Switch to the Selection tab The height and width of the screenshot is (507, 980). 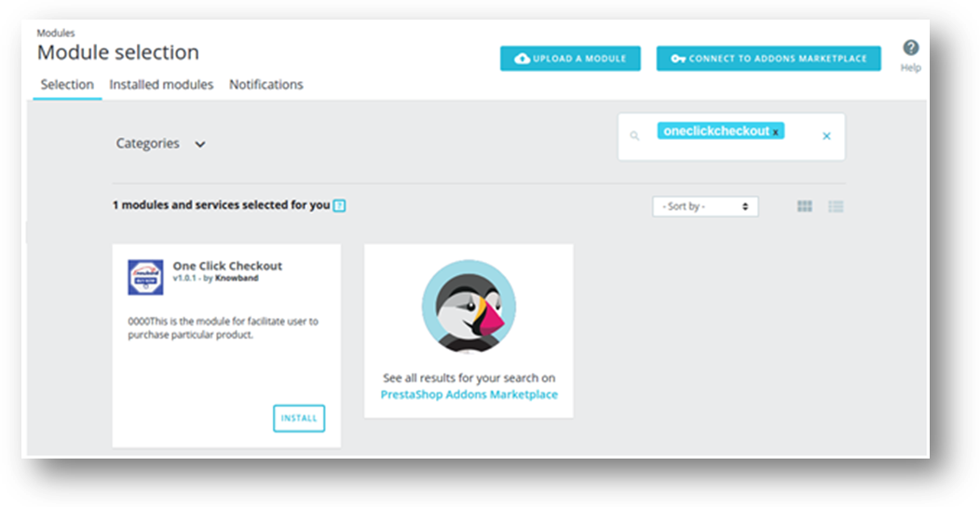tap(67, 85)
